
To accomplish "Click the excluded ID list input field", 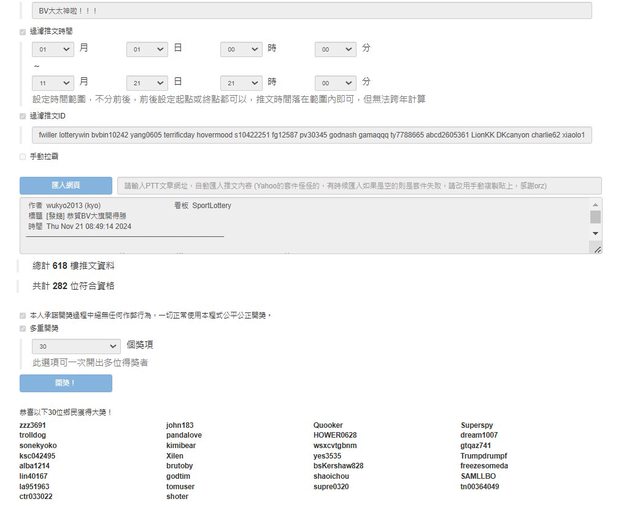I will pyautogui.click(x=311, y=134).
